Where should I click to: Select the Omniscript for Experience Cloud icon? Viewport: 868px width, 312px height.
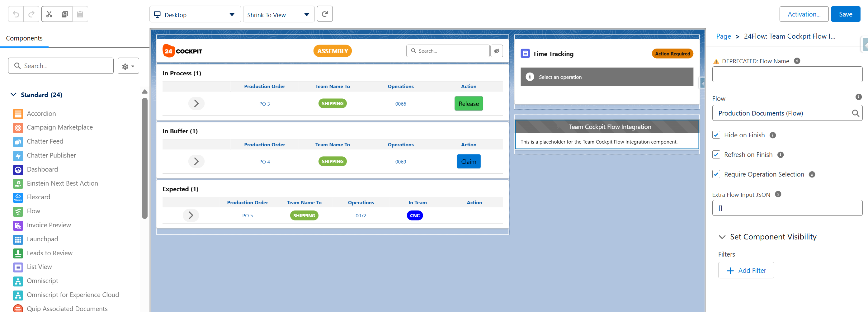point(18,295)
